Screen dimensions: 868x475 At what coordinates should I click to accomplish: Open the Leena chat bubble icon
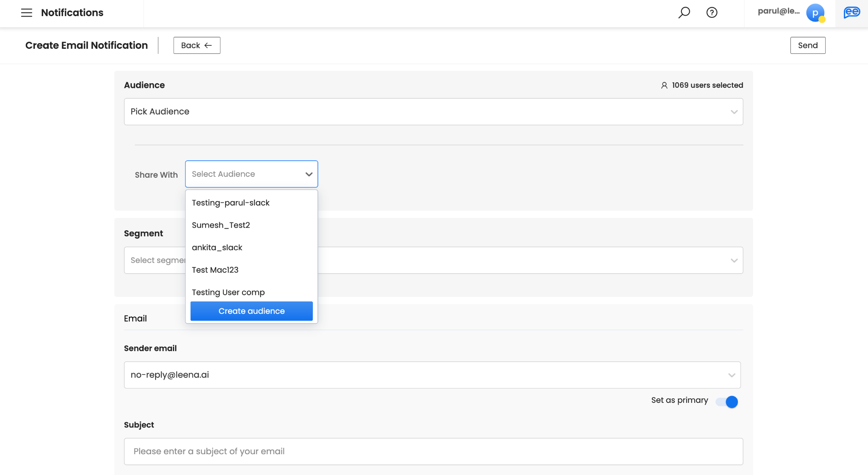click(x=851, y=13)
